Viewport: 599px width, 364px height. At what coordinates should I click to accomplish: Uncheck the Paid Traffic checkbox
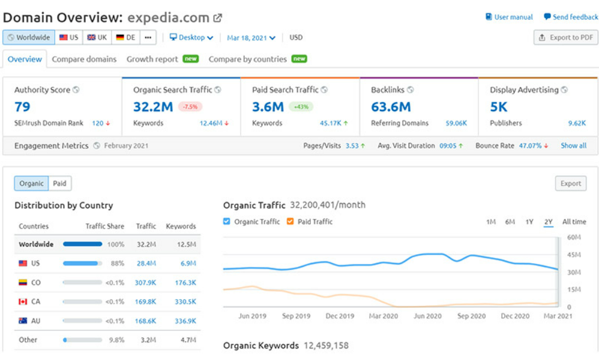290,221
